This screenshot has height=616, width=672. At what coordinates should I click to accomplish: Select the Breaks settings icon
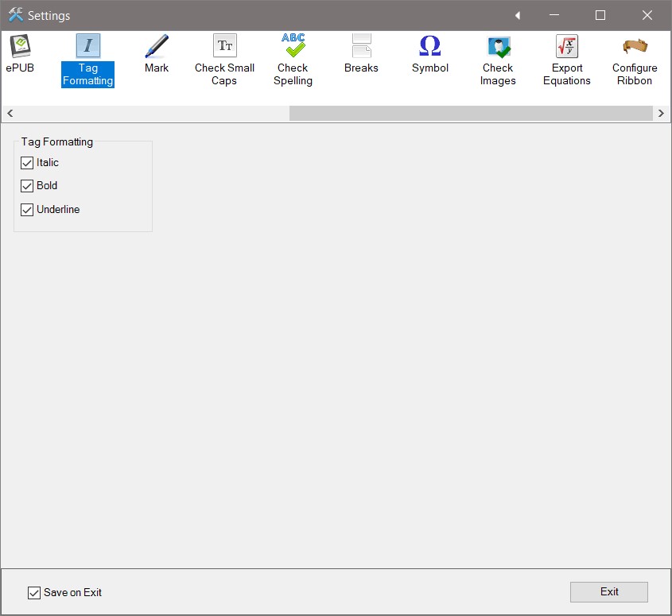[361, 54]
